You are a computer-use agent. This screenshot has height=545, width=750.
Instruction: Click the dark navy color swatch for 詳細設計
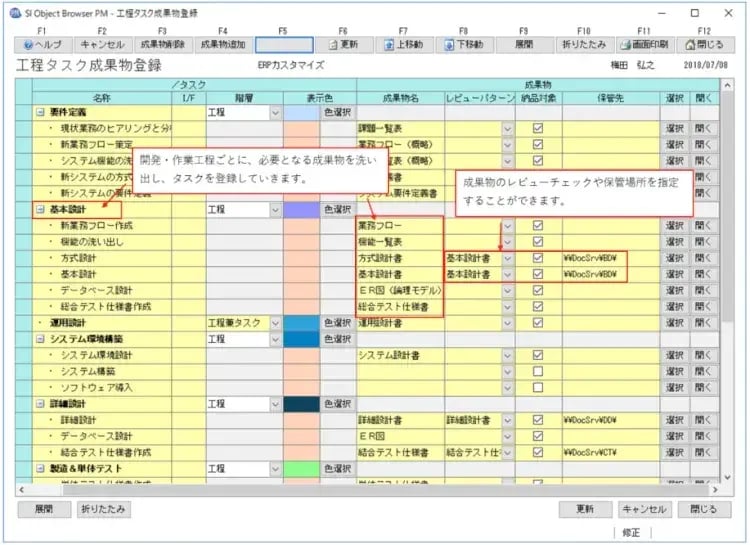[x=301, y=404]
